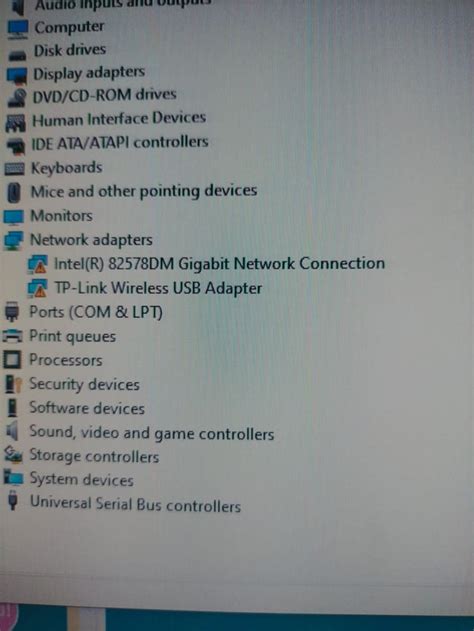Select the Monitors category label
The height and width of the screenshot is (631, 474).
click(62, 216)
